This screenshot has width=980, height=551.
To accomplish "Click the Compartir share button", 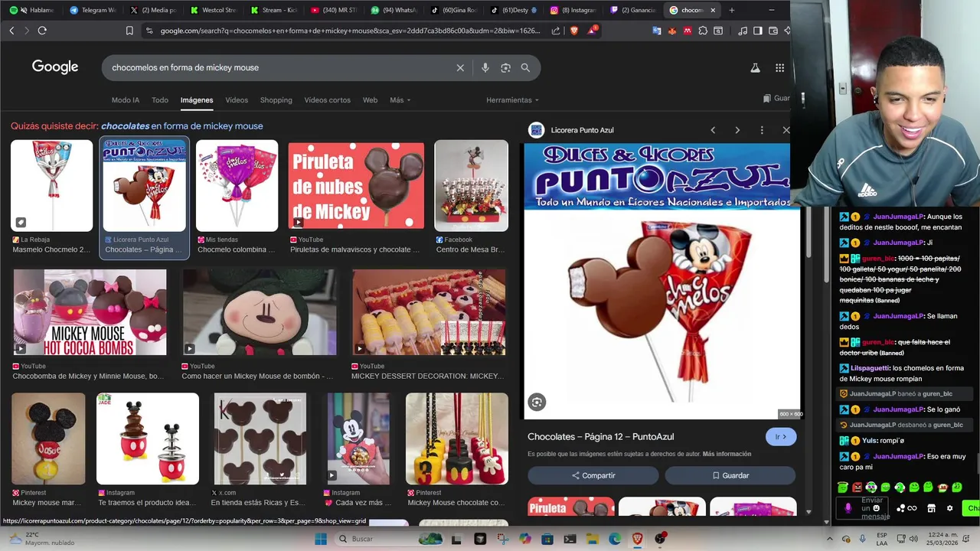I will [x=593, y=475].
